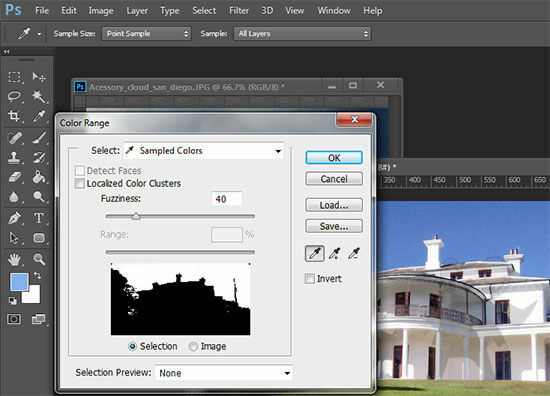Select the Path Selection tool
This screenshot has width=550, height=396.
point(14,238)
